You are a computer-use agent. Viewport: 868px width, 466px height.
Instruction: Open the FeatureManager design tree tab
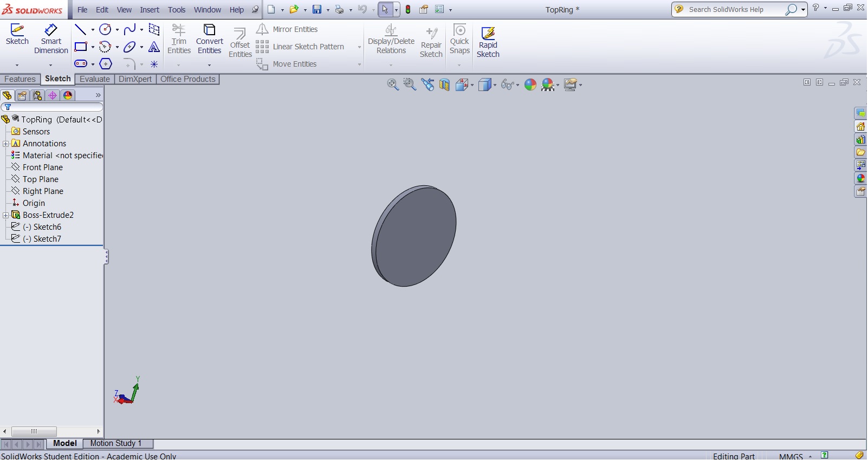click(x=7, y=95)
